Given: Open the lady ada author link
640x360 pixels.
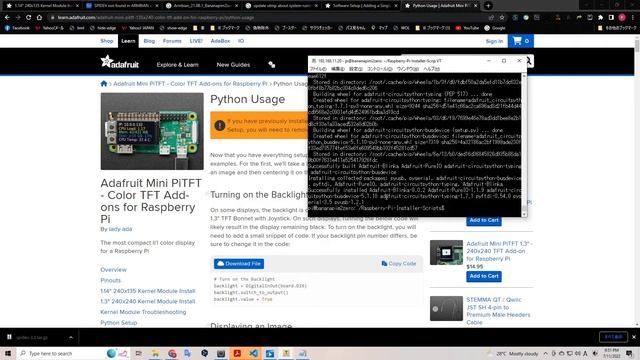Looking at the screenshot, I should [120, 229].
